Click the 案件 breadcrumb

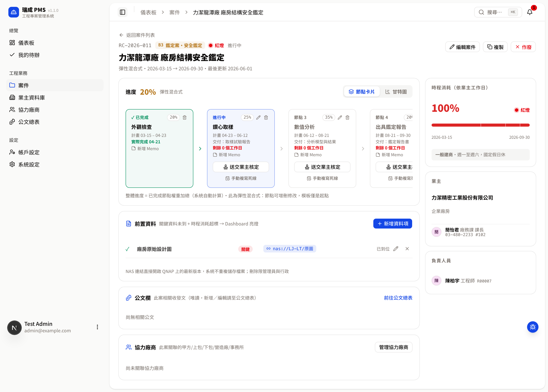[174, 12]
